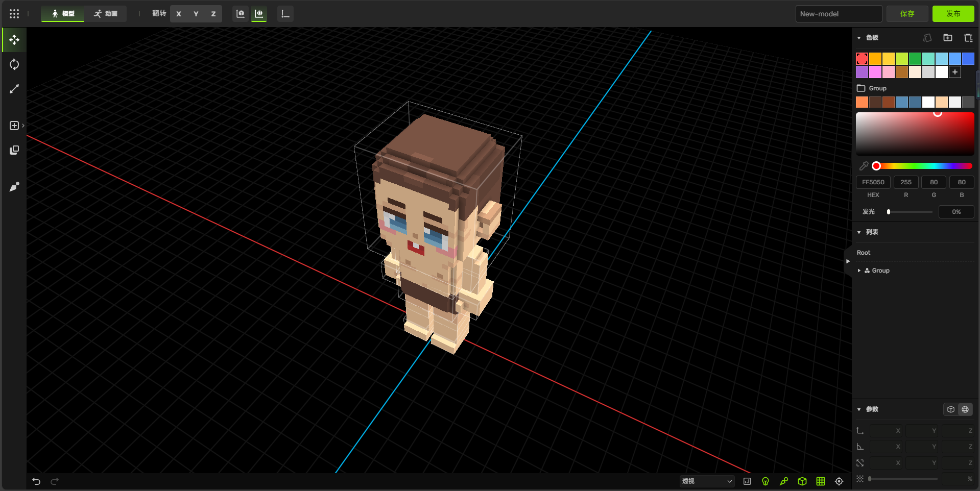980x491 pixels.
Task: Select the Move tool in left sidebar
Action: pyautogui.click(x=14, y=40)
